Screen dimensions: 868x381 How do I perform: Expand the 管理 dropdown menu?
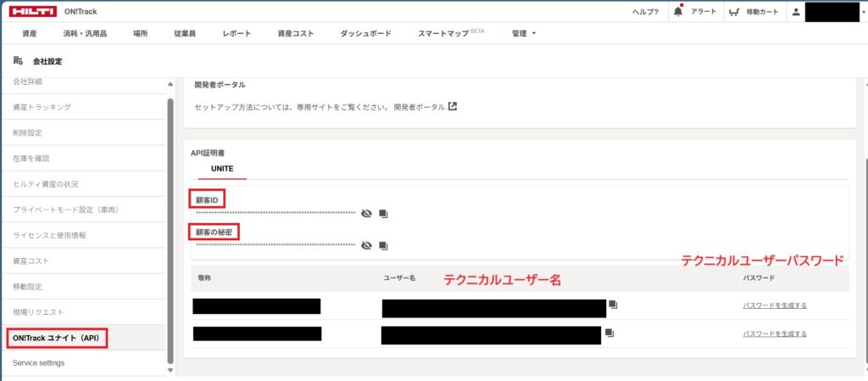(x=524, y=33)
